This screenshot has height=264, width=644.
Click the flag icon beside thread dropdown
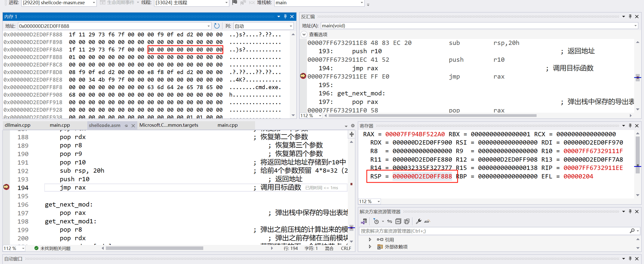[235, 3]
